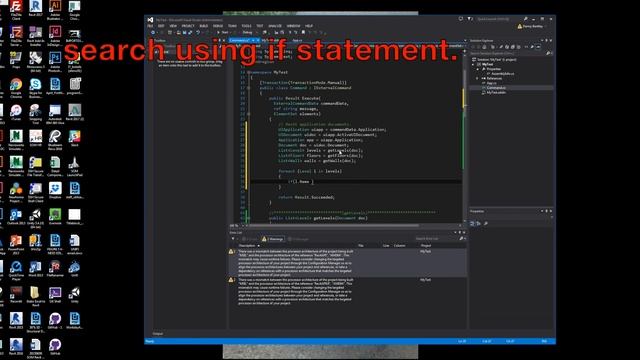Collapse the MyTest project node
The image size is (640, 360).
[x=473, y=64]
